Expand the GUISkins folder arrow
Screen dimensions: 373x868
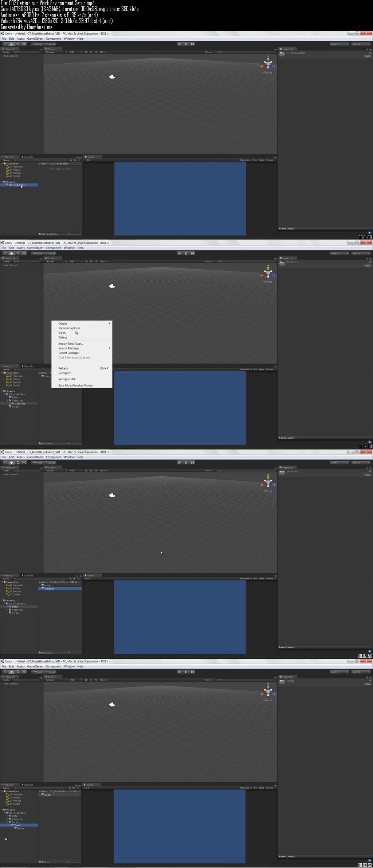11,404
